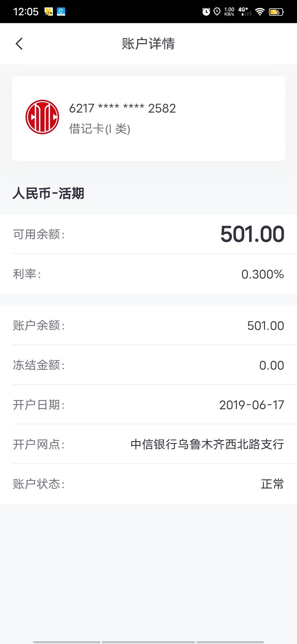Tap the Wi-Fi signal icon
This screenshot has height=644, width=297.
point(260,12)
